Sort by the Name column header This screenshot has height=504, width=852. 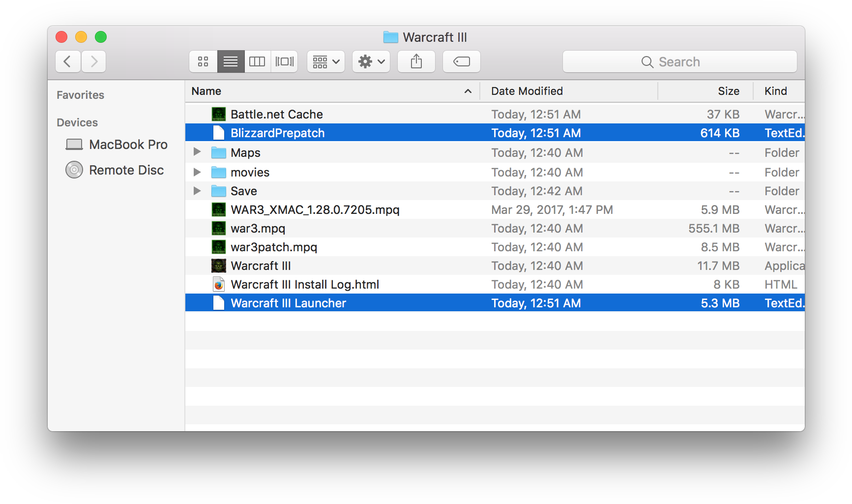point(332,91)
